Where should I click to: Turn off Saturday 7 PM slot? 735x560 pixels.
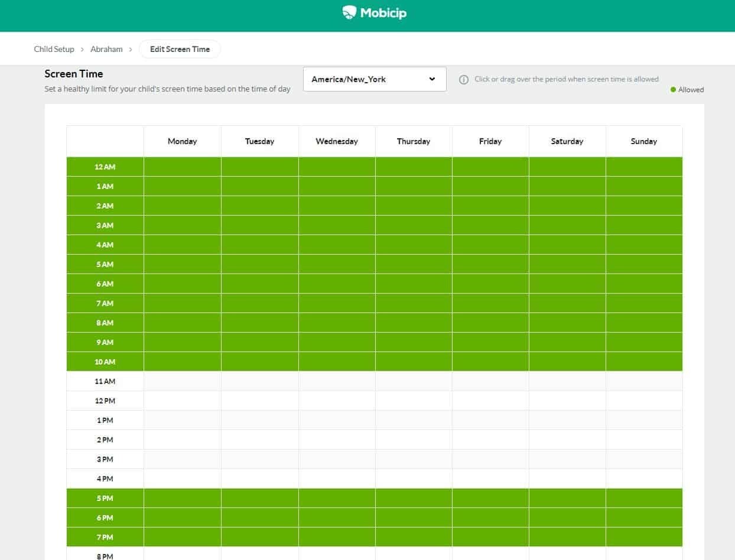coord(567,537)
